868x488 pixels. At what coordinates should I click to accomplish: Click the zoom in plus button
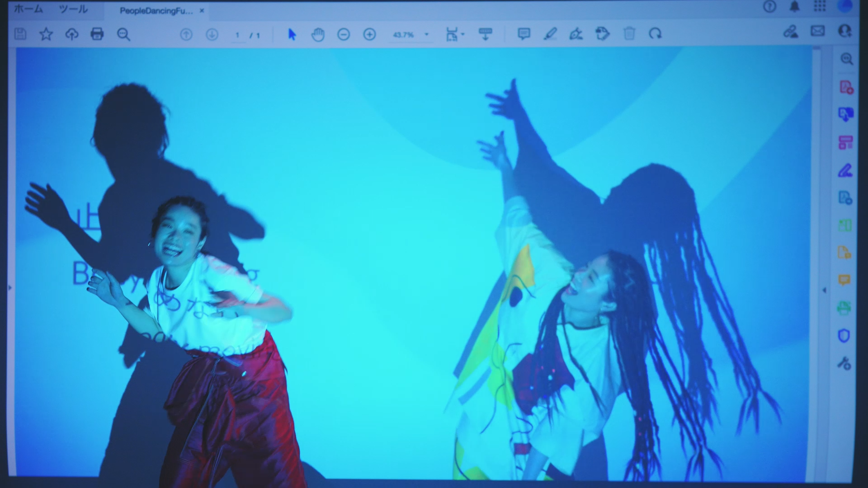click(x=369, y=34)
